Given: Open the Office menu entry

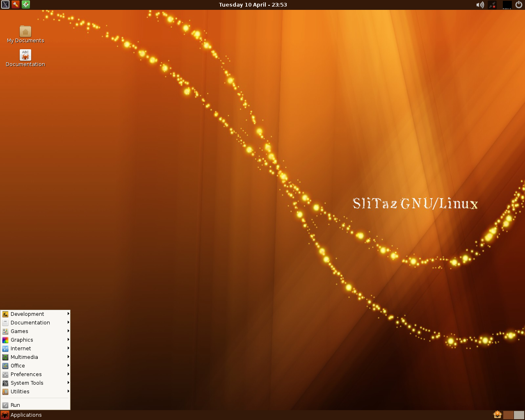Looking at the screenshot, I should pos(35,366).
